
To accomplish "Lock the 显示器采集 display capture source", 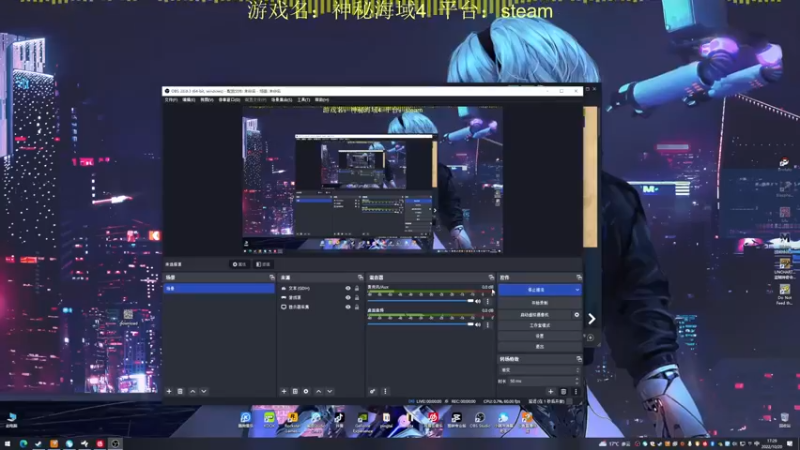I will (357, 307).
